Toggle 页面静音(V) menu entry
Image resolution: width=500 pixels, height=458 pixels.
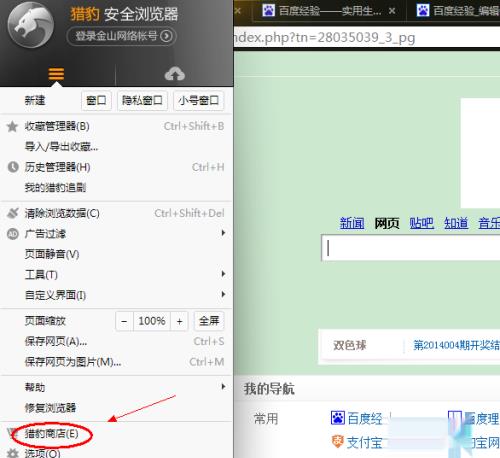coord(115,254)
